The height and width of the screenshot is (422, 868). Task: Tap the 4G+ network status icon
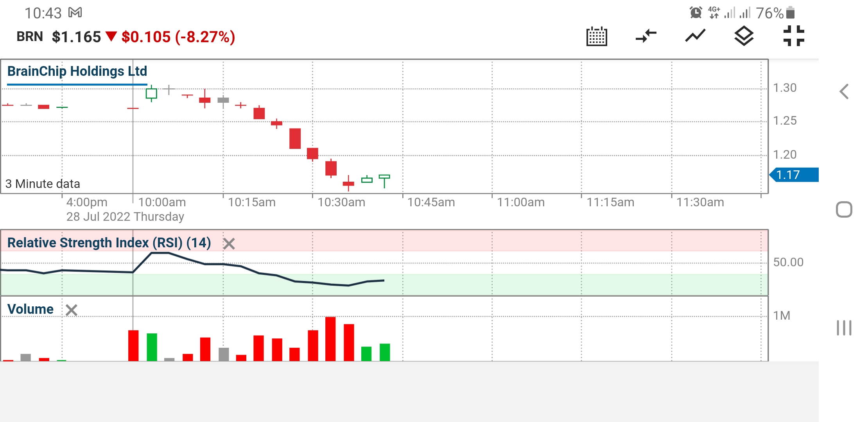(x=714, y=13)
